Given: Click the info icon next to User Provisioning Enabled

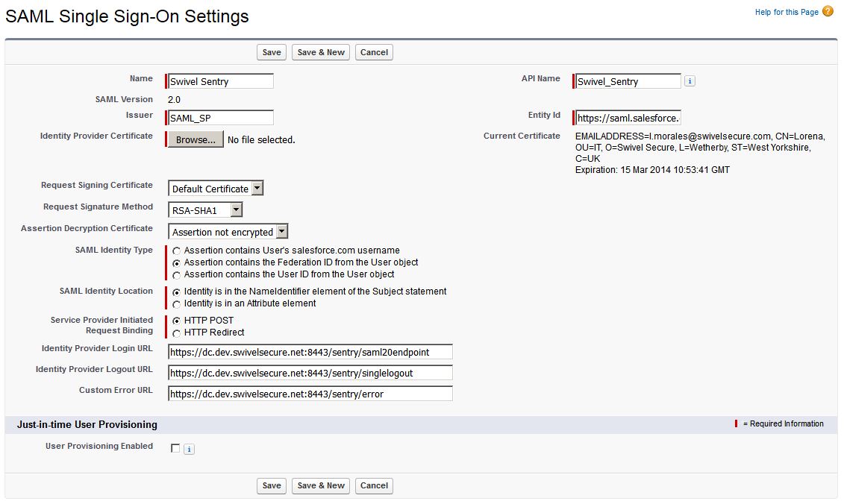Looking at the screenshot, I should point(189,448).
